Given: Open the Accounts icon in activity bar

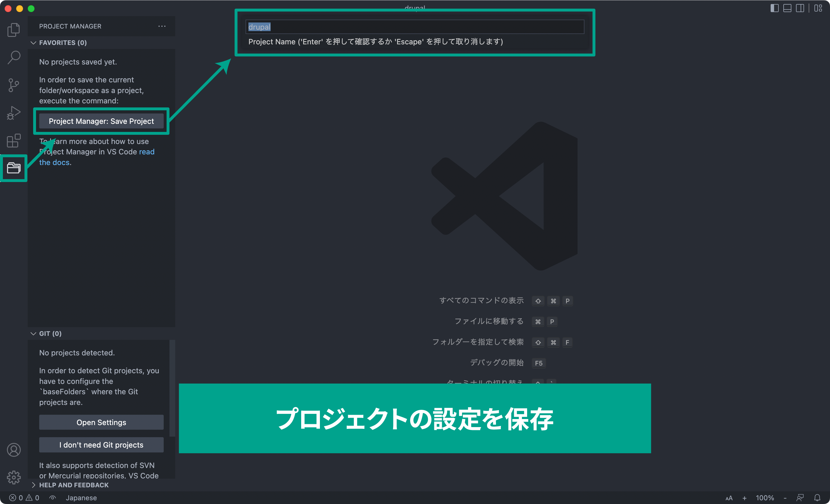Looking at the screenshot, I should click(14, 450).
